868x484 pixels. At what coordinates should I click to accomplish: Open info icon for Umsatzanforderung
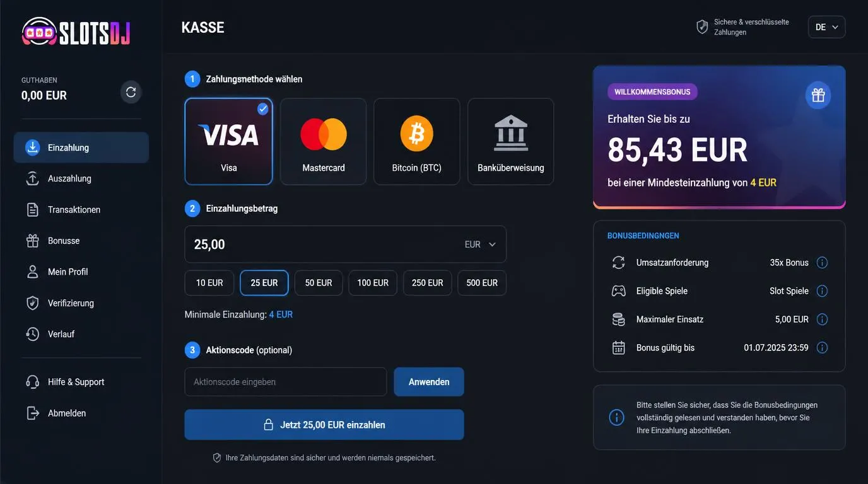tap(822, 263)
